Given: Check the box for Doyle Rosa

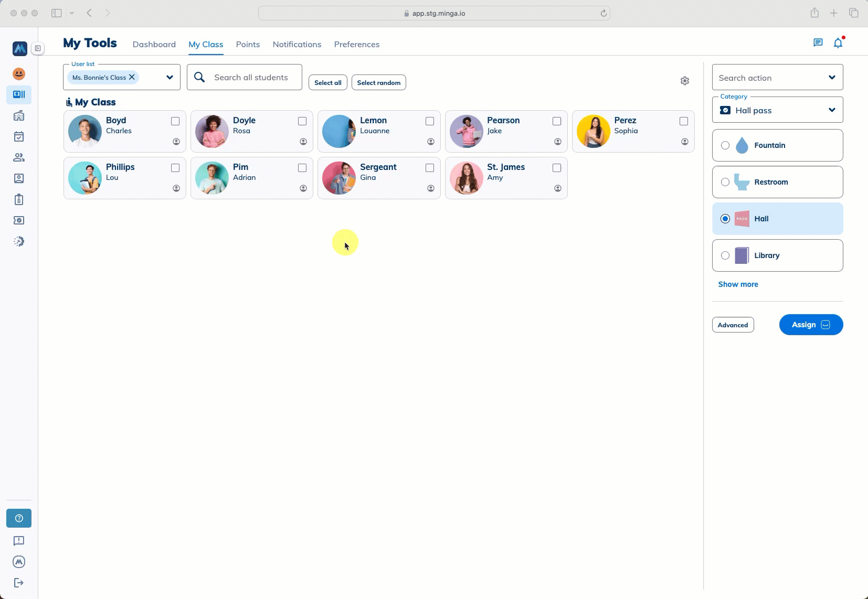Looking at the screenshot, I should pyautogui.click(x=302, y=121).
